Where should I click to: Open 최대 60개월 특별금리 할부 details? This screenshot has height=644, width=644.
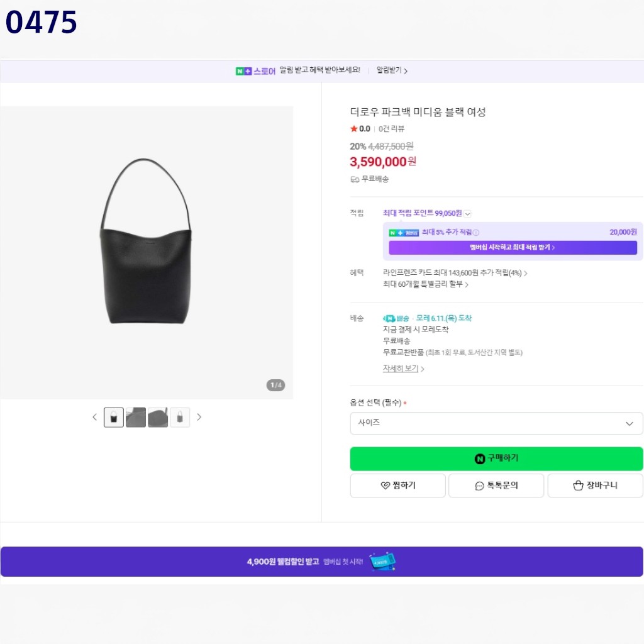tap(426, 284)
